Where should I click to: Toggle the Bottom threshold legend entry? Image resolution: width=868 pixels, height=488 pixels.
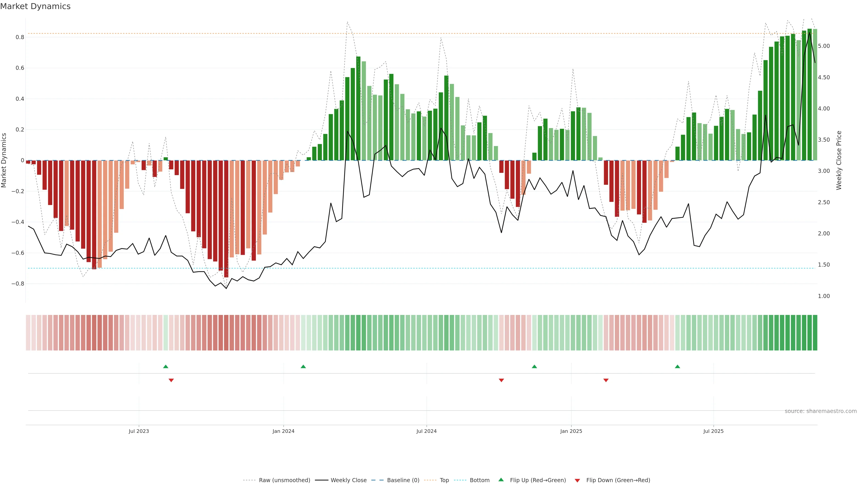(x=479, y=480)
